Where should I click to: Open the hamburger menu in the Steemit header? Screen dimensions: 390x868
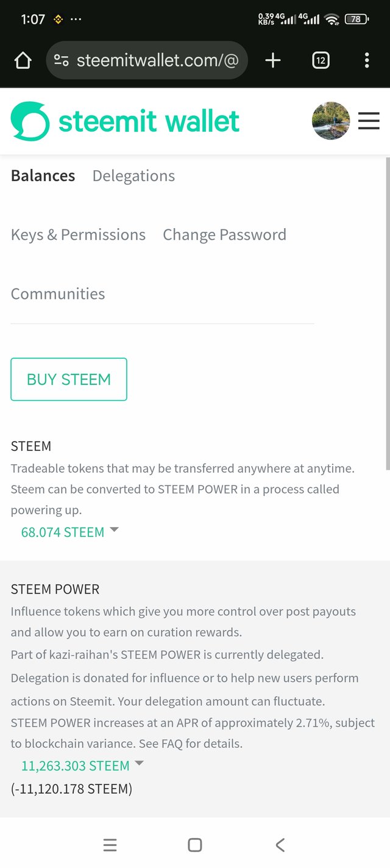point(369,121)
